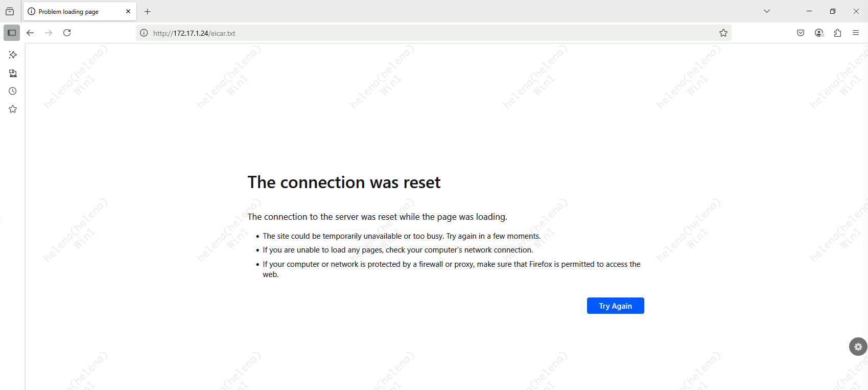The image size is (868, 390).
Task: Open a new tab
Action: 148,11
